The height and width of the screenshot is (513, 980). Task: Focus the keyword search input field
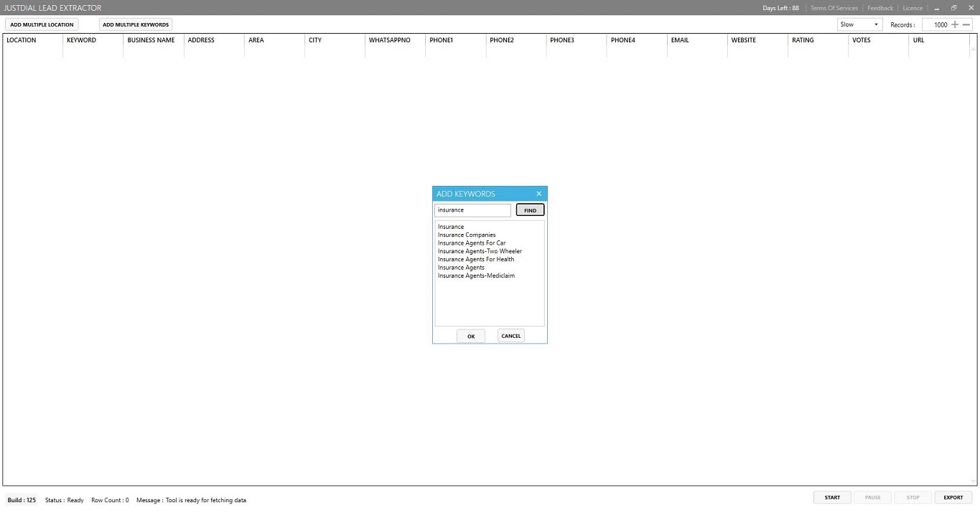[472, 210]
